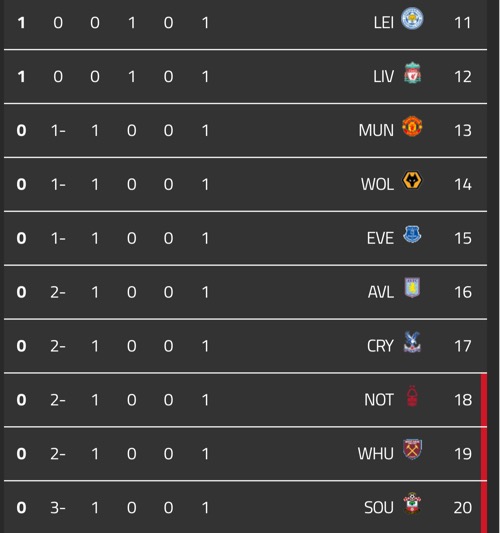
Task: Click the West Ham club crest
Action: (412, 449)
